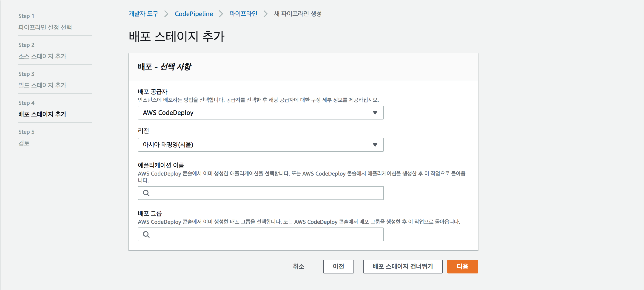Open the 리전 아시아 태평양(서울) dropdown
Screen dimensions: 644x290
[x=260, y=145]
